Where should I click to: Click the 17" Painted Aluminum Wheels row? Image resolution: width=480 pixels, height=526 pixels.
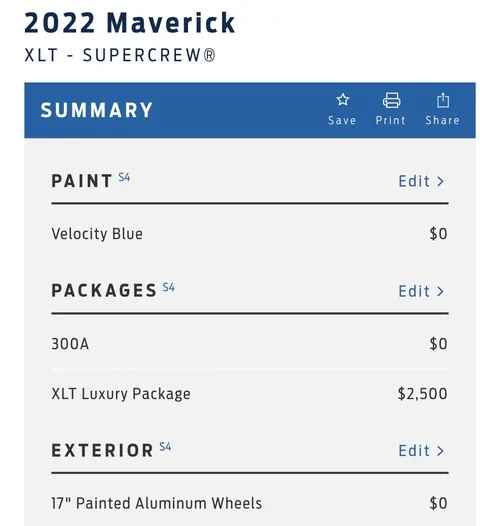(x=250, y=504)
